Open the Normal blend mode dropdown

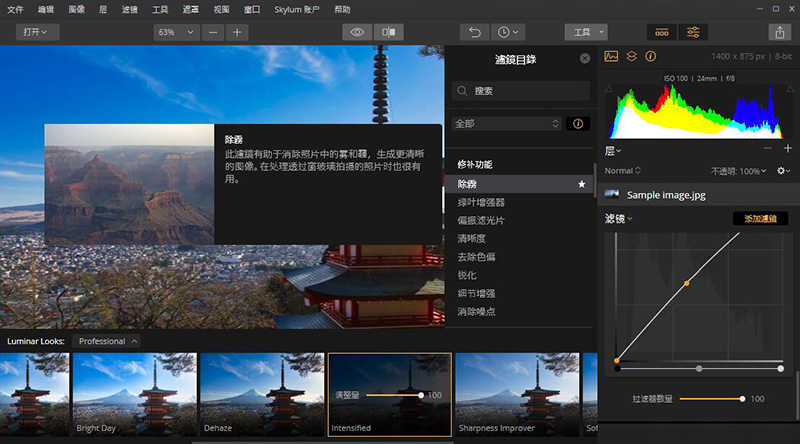click(x=622, y=170)
